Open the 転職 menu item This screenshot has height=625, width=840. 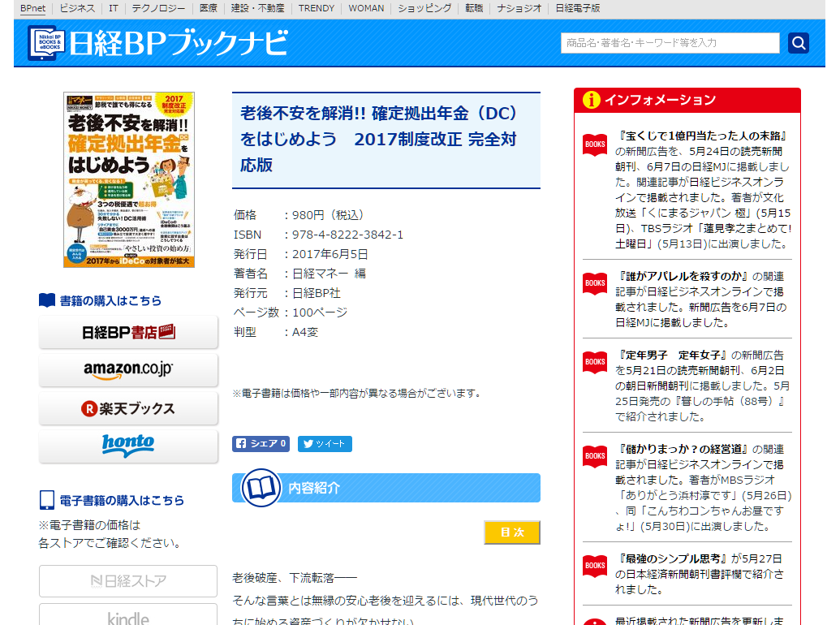click(x=474, y=9)
